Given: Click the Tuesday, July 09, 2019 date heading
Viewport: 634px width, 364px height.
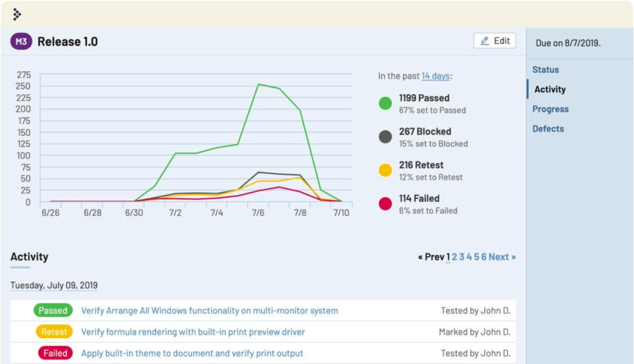Looking at the screenshot, I should point(54,285).
